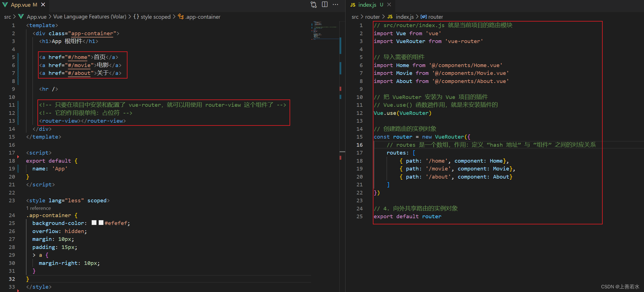The image size is (644, 292).
Task: Click the '<router-view></router-view>' line
Action: [x=82, y=121]
